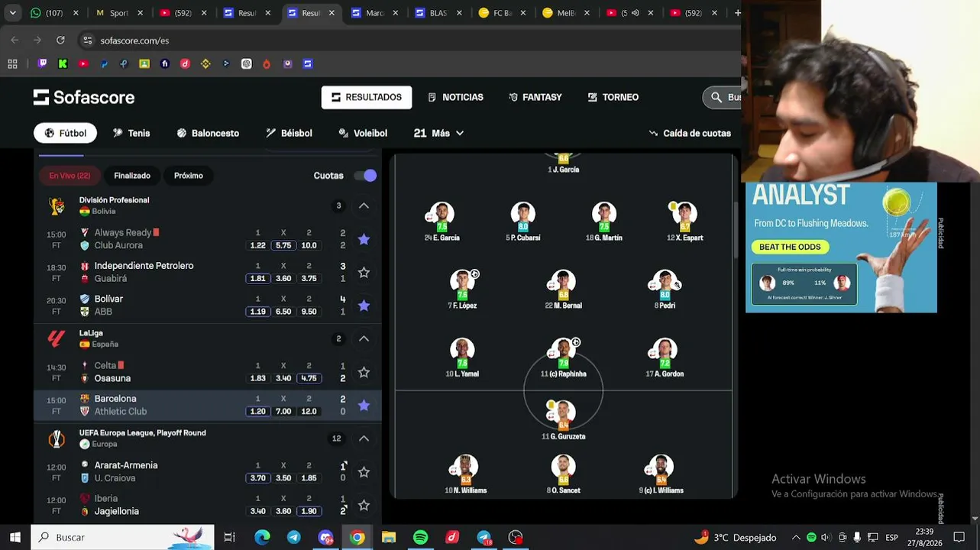This screenshot has width=980, height=550.
Task: Open a new browser tab
Action: (736, 13)
